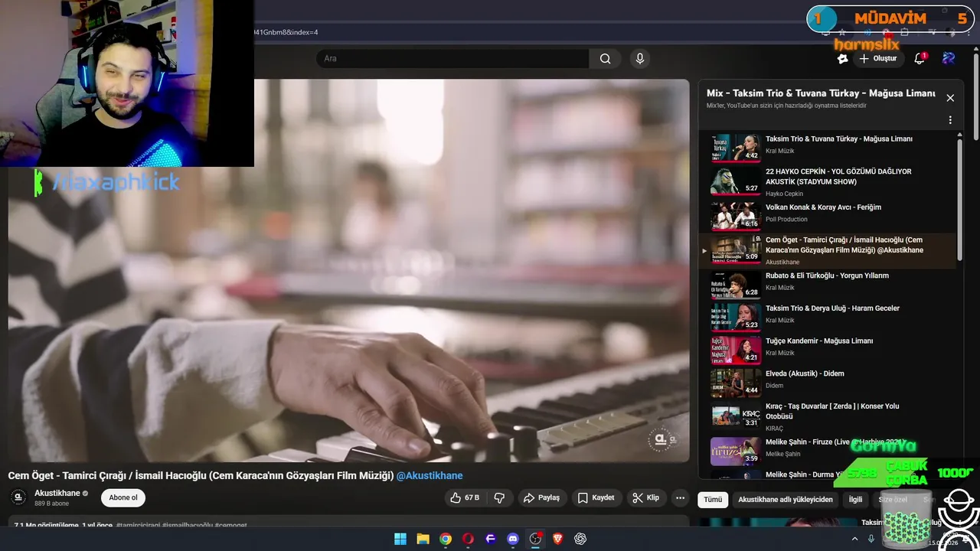Open OBS Studio from taskbar

(535, 539)
